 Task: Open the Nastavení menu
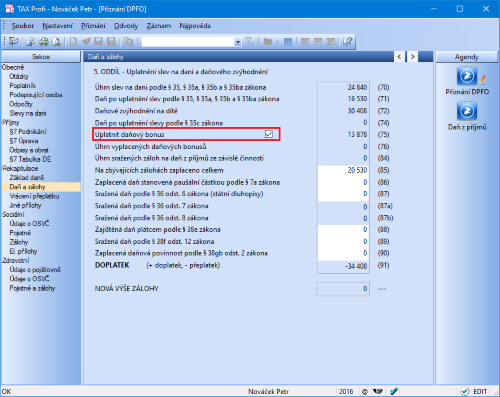pos(57,26)
